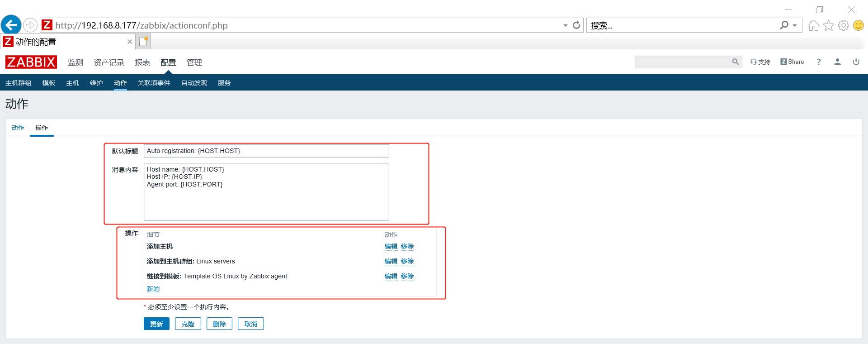This screenshot has height=344, width=868.
Task: Close the 动作的配置 browser tab
Action: (x=130, y=42)
